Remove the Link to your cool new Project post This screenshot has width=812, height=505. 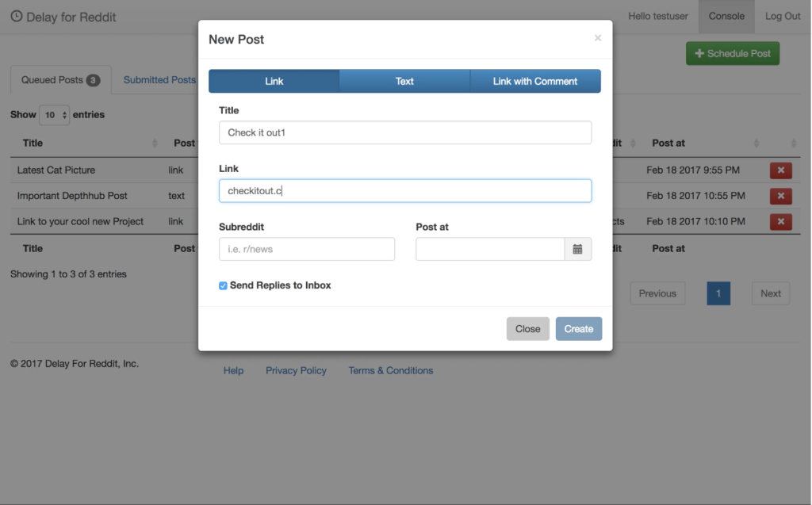click(781, 222)
